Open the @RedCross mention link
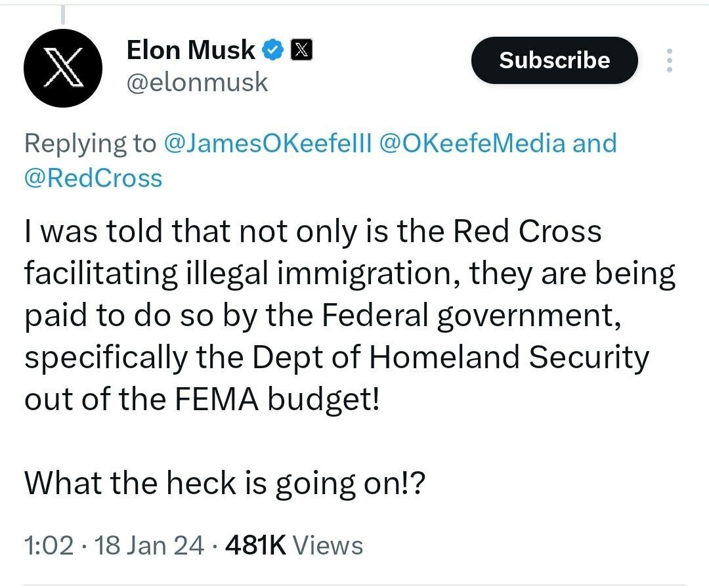Viewport: 709px width, 588px height. click(x=93, y=178)
